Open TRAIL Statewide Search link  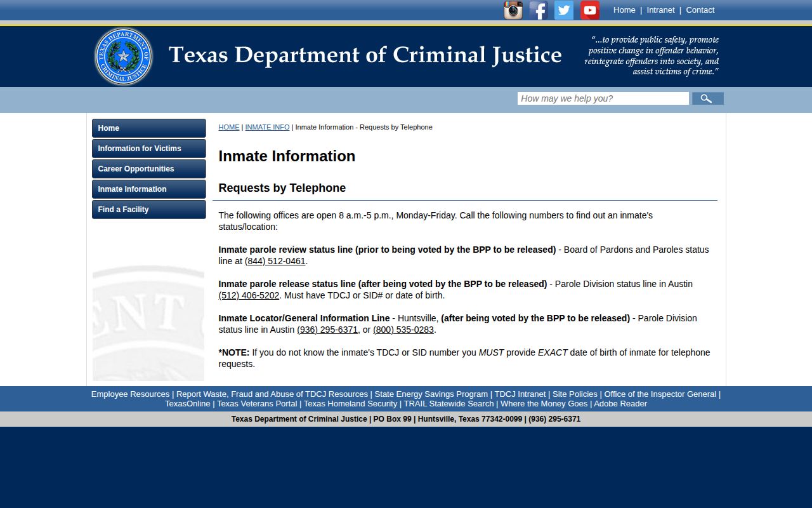[449, 404]
